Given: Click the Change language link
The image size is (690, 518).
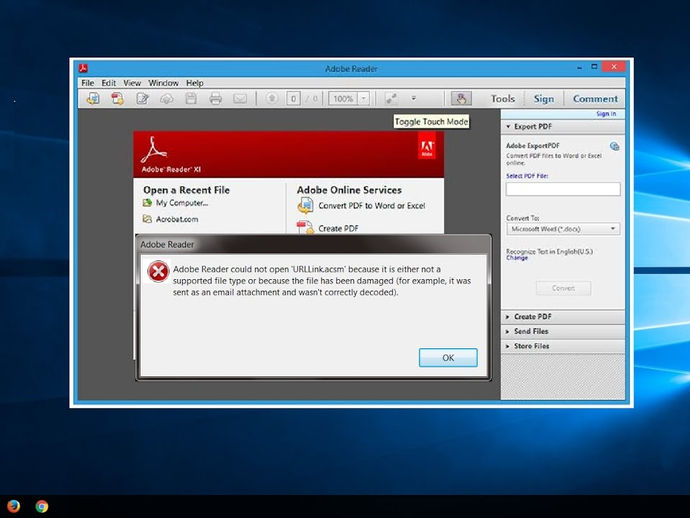Looking at the screenshot, I should point(517,258).
